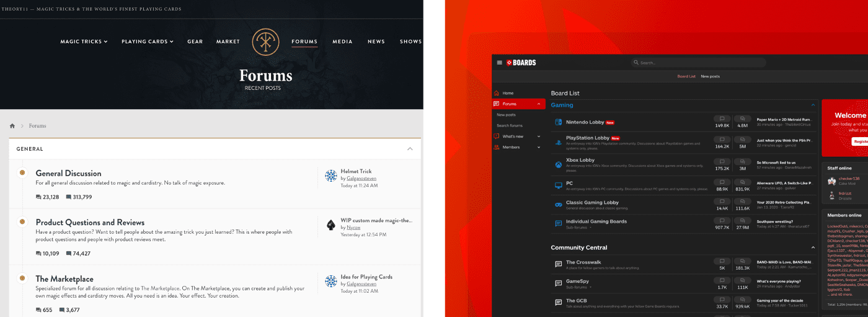The height and width of the screenshot is (317, 868).
Task: Expand the Members chevron in Boards sidebar
Action: [538, 147]
